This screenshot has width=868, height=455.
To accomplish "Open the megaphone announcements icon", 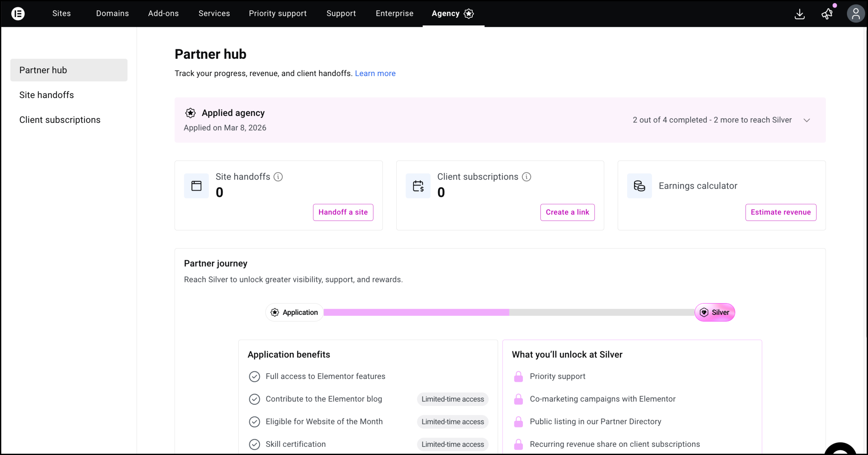I will (827, 14).
